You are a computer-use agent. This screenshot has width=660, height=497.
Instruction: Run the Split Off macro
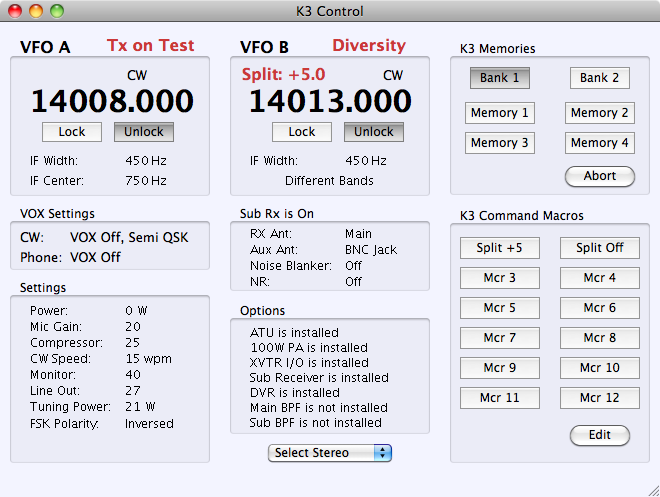(x=600, y=248)
